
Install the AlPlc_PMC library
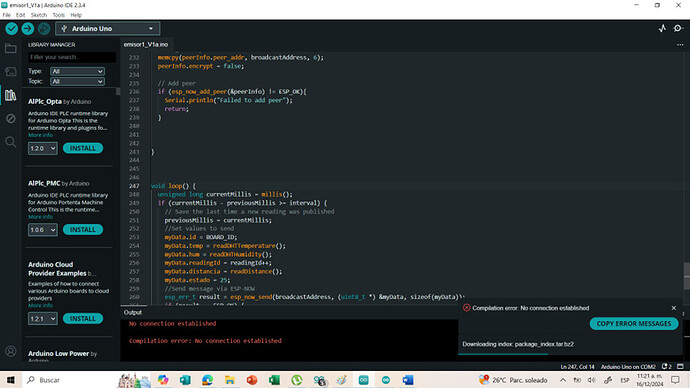click(83, 230)
